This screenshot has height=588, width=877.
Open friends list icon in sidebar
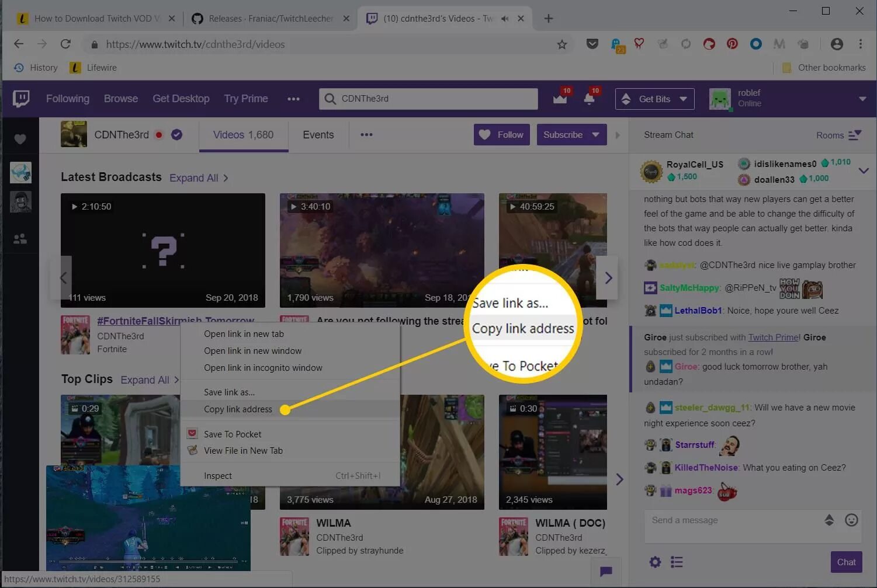tap(20, 239)
